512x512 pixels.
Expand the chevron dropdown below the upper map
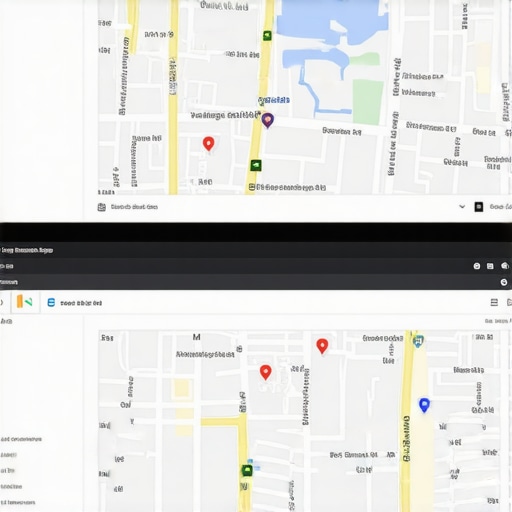(x=462, y=207)
